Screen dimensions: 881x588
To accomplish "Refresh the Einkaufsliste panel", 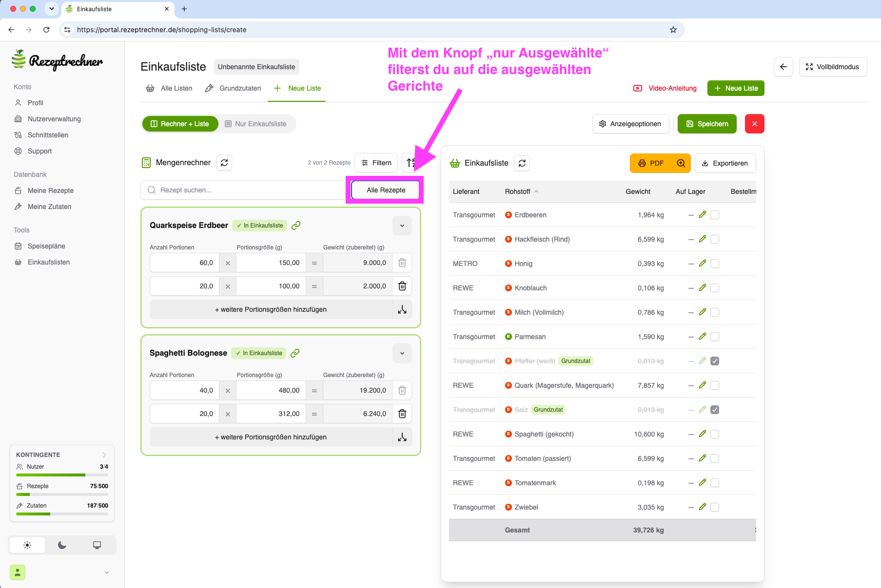I will [x=522, y=163].
